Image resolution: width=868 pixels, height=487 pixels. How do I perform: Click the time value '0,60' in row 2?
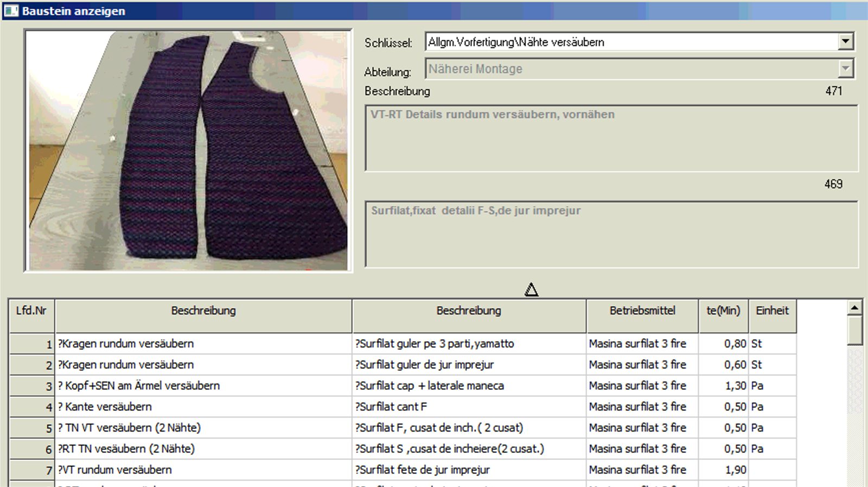pyautogui.click(x=723, y=365)
